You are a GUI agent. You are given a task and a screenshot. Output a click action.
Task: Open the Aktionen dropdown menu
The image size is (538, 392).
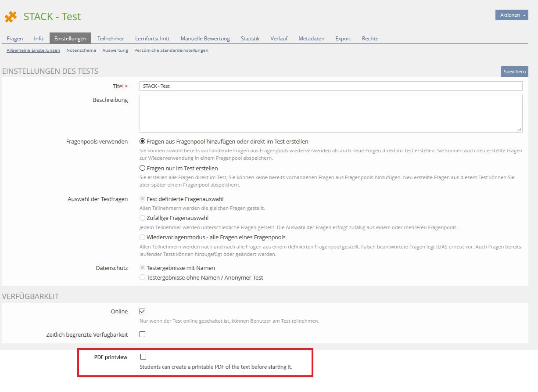pyautogui.click(x=511, y=15)
